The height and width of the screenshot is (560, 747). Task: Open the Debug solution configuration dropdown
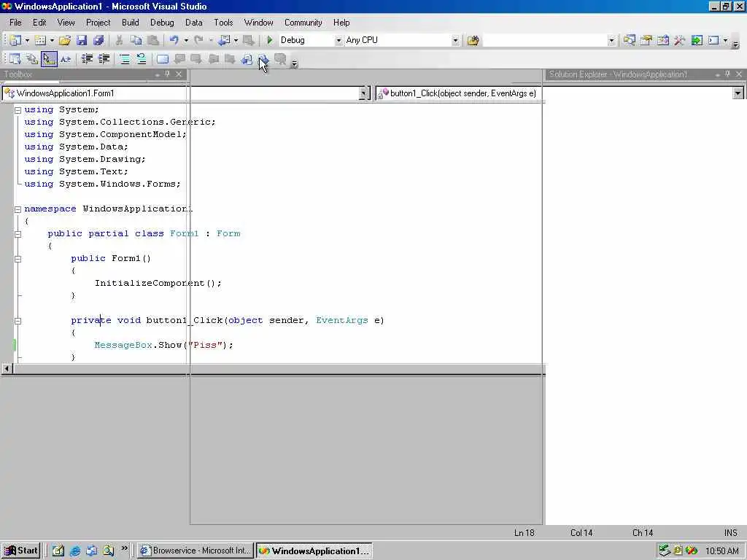tap(338, 41)
